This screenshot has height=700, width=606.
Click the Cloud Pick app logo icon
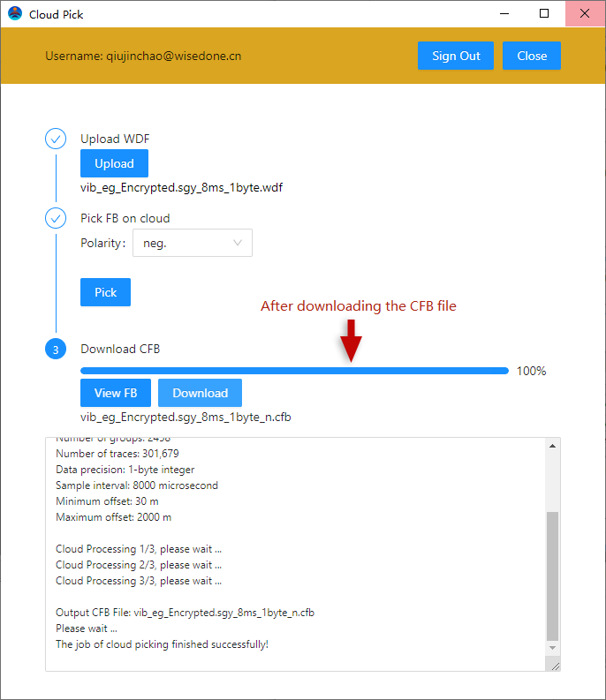pos(15,14)
